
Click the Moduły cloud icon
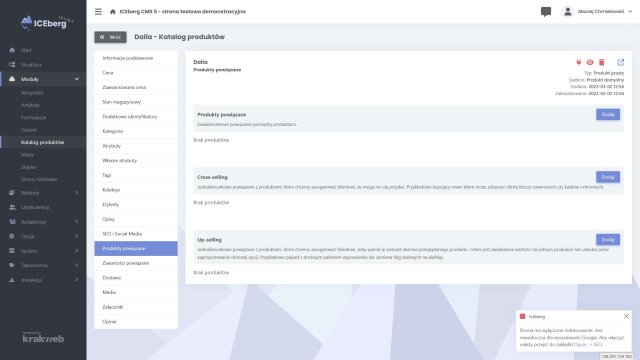[x=12, y=79]
